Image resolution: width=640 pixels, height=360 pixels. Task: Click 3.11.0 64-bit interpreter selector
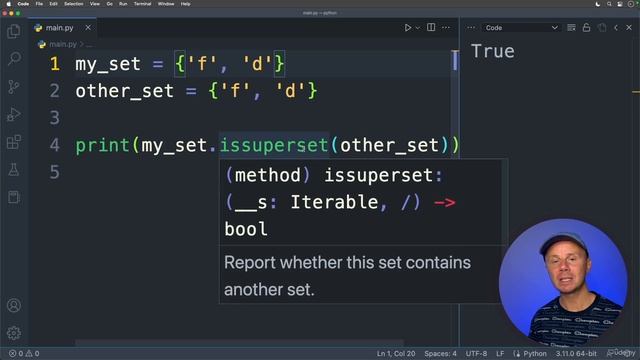click(576, 353)
